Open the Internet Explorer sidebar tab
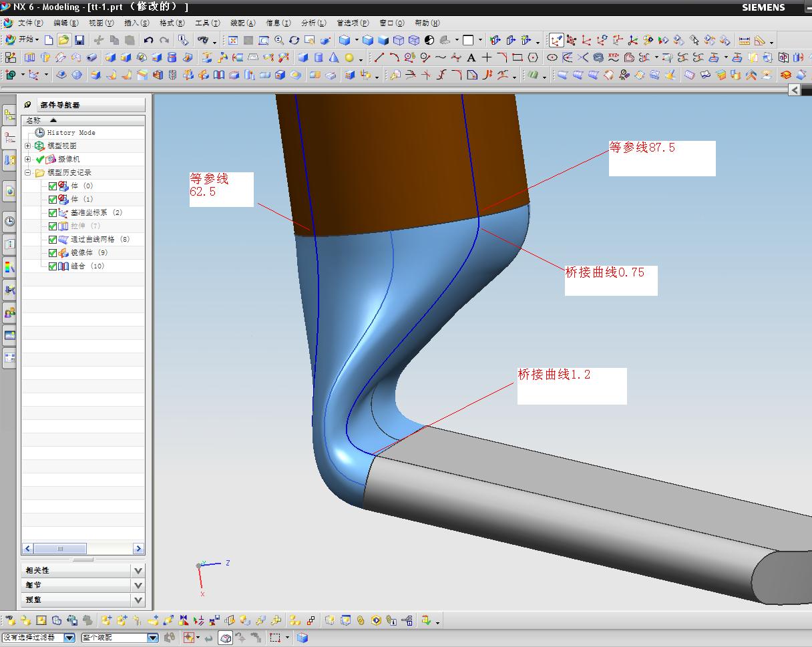This screenshot has width=812, height=647. [9, 191]
